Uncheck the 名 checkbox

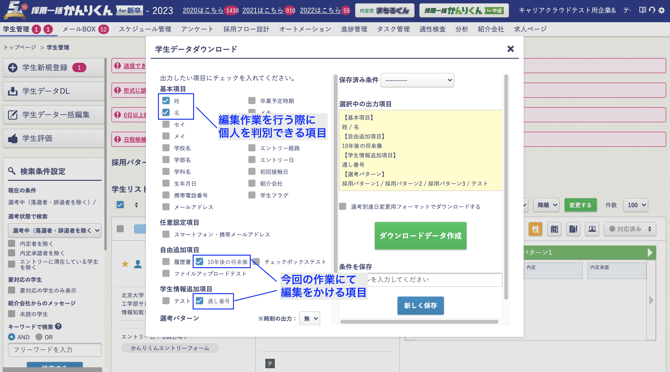coord(166,112)
